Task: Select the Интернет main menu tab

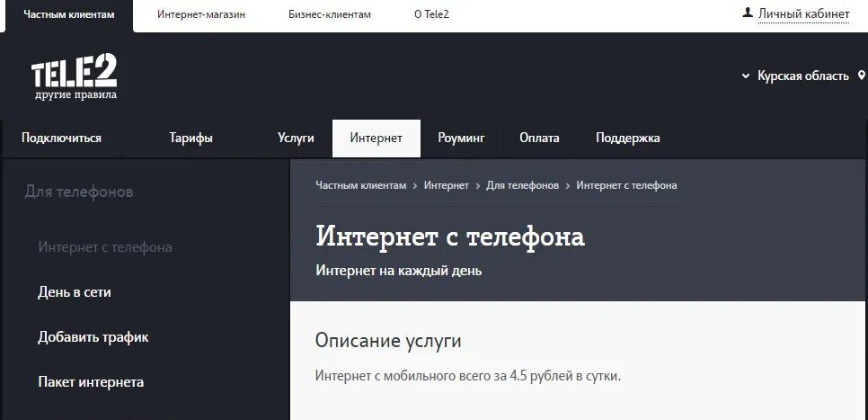Action: pos(376,138)
